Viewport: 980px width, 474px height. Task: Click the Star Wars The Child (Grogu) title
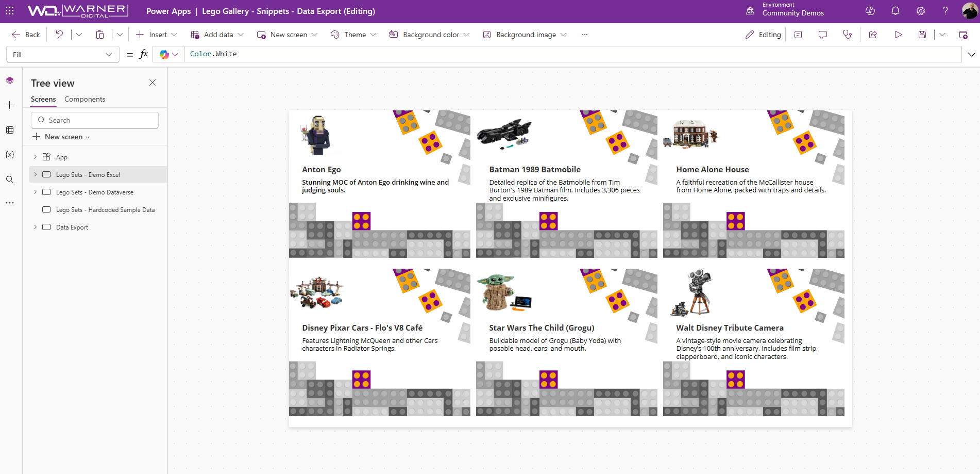click(x=542, y=328)
